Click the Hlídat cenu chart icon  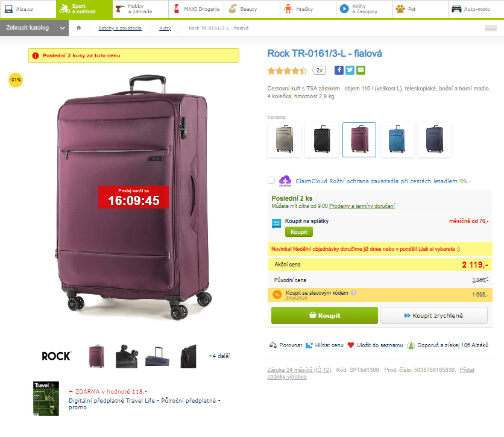(x=309, y=345)
